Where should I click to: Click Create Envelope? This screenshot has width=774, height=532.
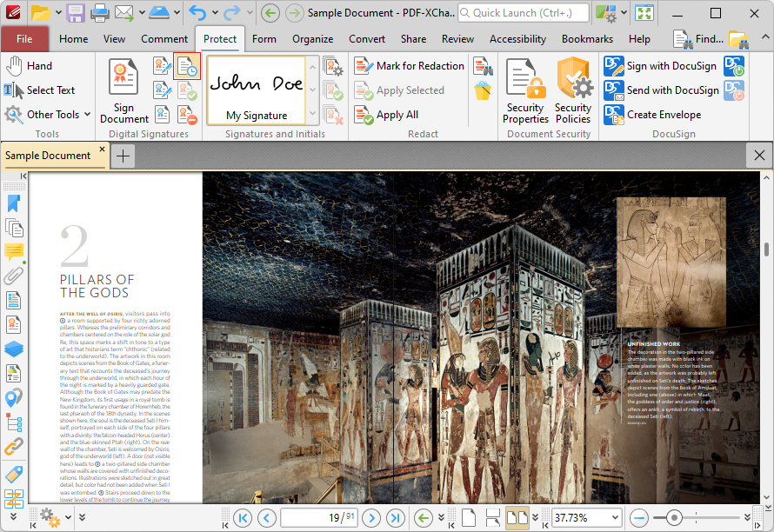pos(652,115)
